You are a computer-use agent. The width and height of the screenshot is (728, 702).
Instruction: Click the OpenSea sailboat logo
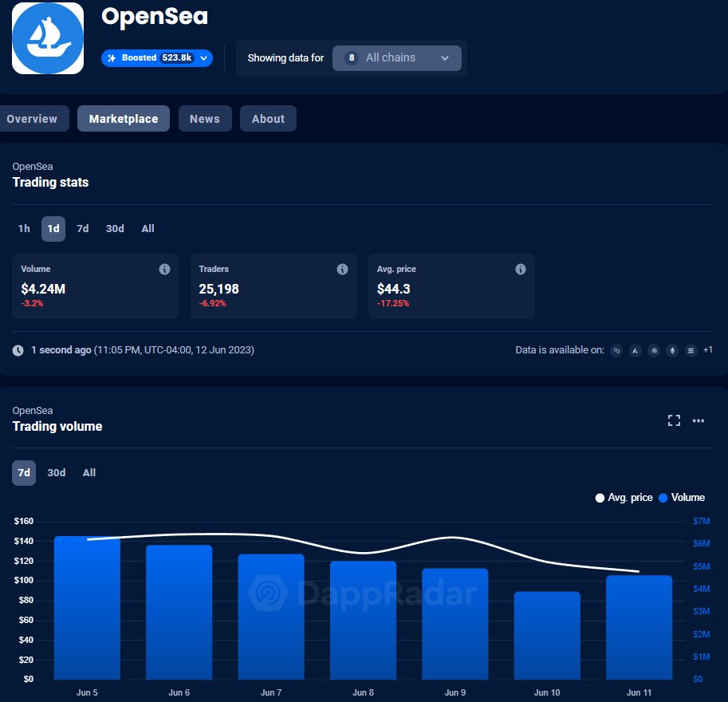coord(48,38)
